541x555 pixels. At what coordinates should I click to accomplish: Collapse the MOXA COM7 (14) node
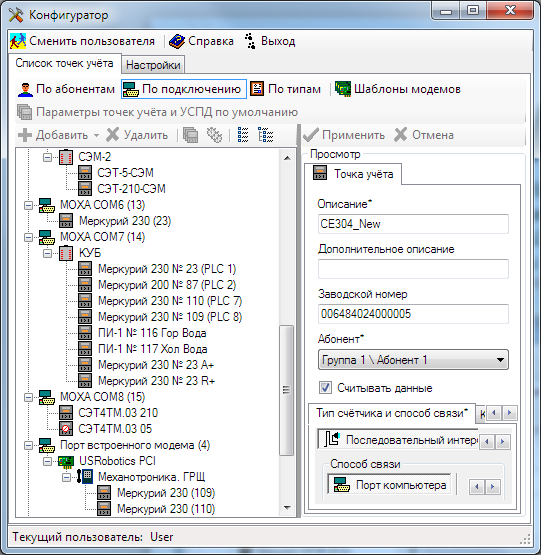tap(28, 237)
